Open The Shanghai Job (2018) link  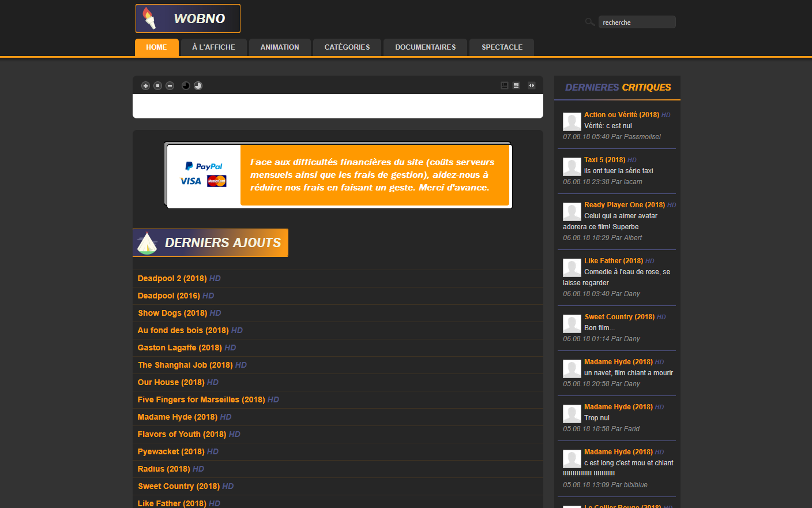tap(186, 365)
